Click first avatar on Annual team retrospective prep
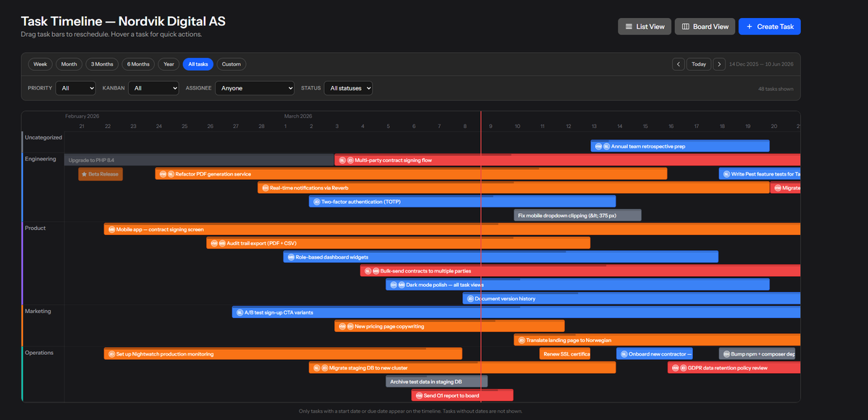This screenshot has height=420, width=868. click(x=598, y=146)
